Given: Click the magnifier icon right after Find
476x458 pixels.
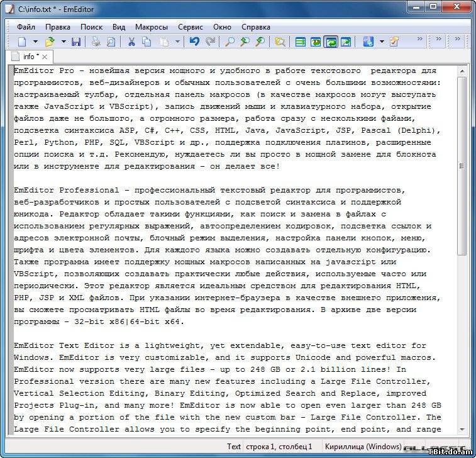Looking at the screenshot, I should coord(245,42).
